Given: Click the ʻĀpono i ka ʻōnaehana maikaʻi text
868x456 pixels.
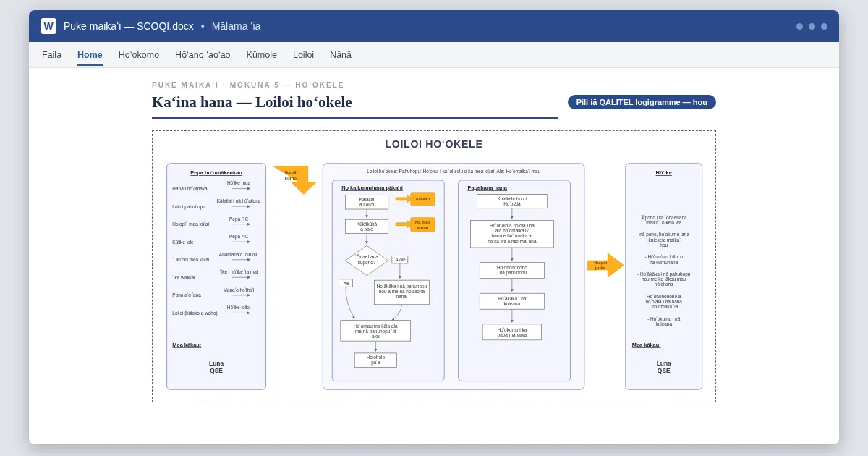Looking at the screenshot, I should coord(664,220).
